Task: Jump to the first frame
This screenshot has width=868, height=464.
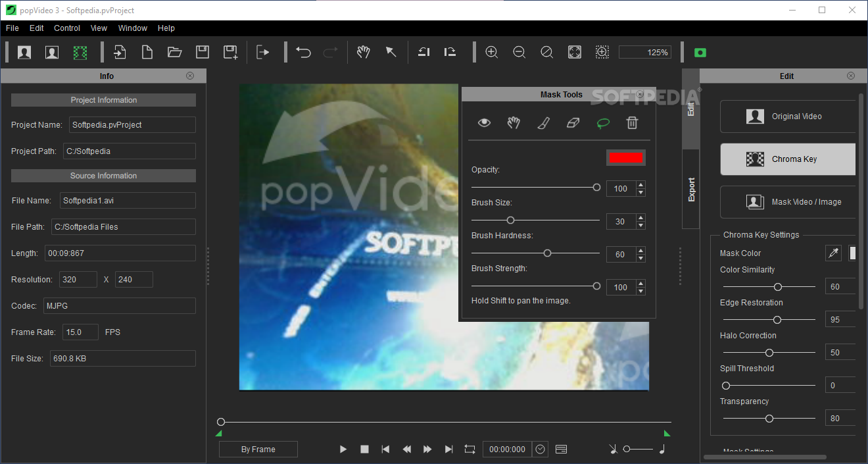Action: [x=385, y=449]
